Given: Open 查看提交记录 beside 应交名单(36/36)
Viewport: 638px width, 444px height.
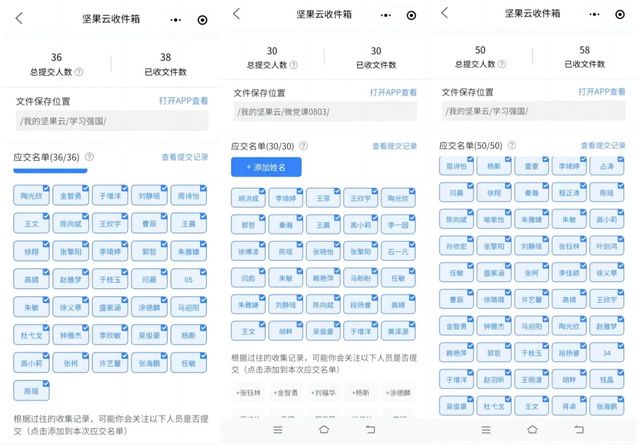Looking at the screenshot, I should coord(185,157).
